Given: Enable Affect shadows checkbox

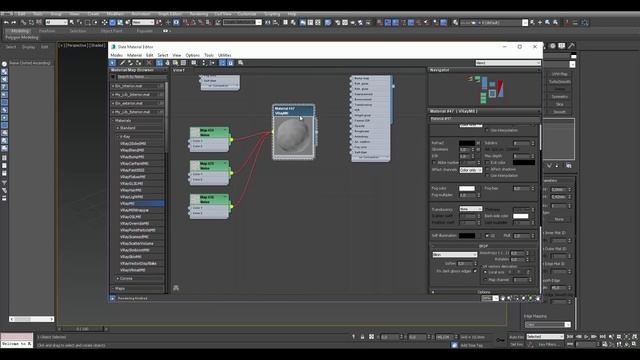Looking at the screenshot, I should tap(487, 169).
